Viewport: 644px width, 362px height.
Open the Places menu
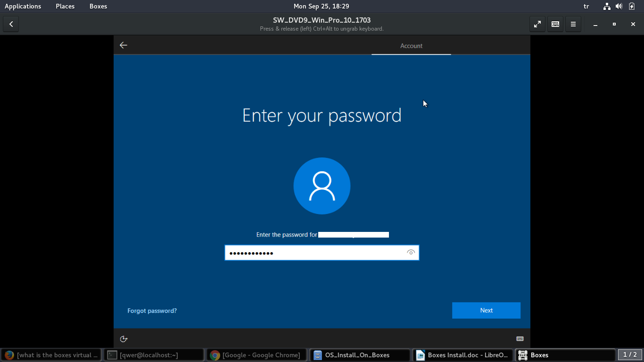pos(65,6)
